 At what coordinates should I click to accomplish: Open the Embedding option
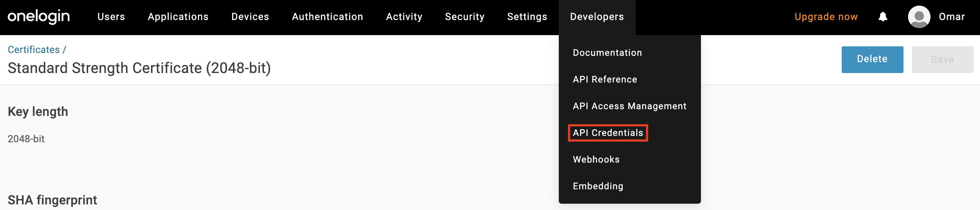pyautogui.click(x=598, y=186)
